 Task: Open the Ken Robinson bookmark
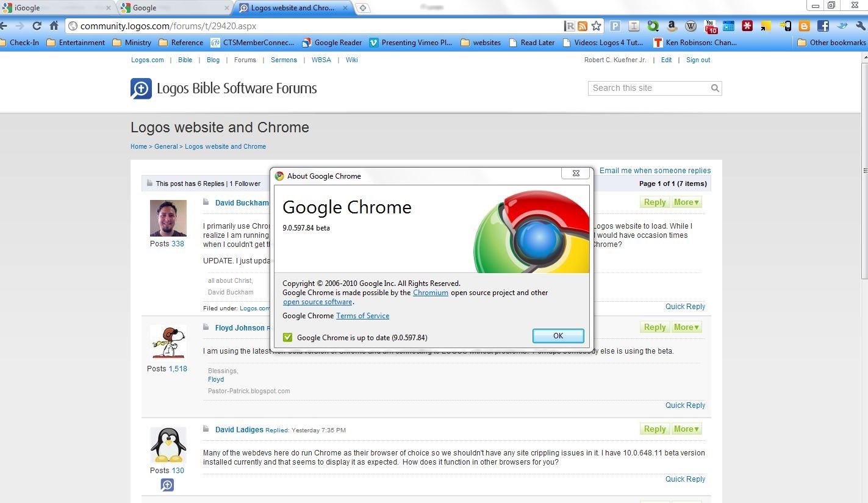point(695,43)
